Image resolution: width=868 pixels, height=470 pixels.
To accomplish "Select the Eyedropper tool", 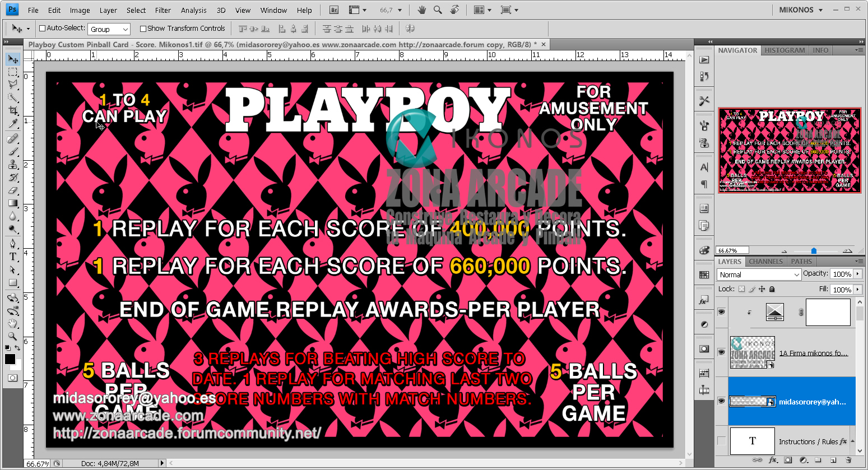I will 13,123.
